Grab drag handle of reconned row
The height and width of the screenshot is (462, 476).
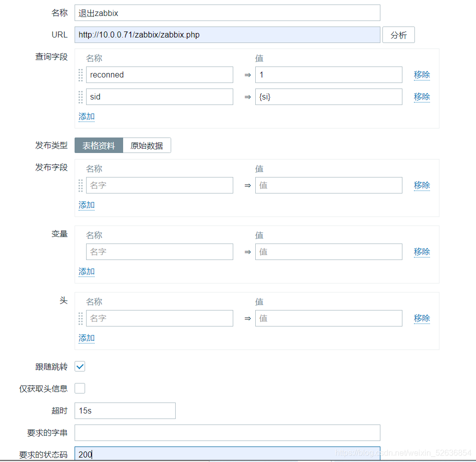81,75
